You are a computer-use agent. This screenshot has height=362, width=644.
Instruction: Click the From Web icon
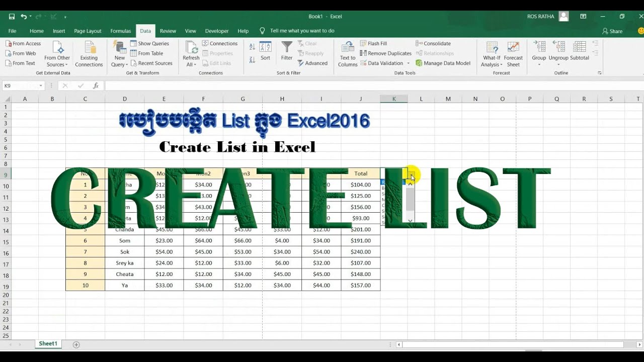pos(21,53)
